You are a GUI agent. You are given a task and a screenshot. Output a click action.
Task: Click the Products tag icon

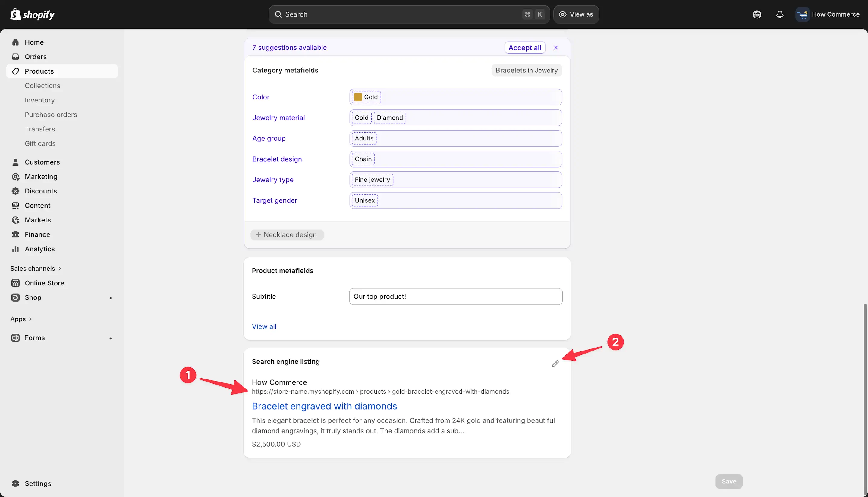pyautogui.click(x=15, y=71)
